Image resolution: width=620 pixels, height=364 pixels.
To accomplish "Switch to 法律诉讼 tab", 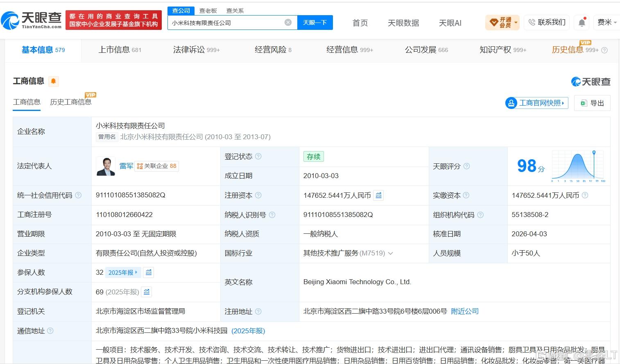I will coord(197,50).
